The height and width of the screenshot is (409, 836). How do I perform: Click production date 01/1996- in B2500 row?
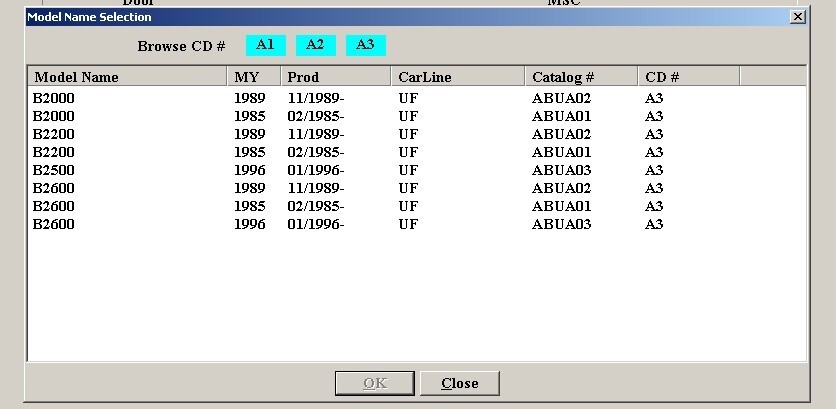316,171
